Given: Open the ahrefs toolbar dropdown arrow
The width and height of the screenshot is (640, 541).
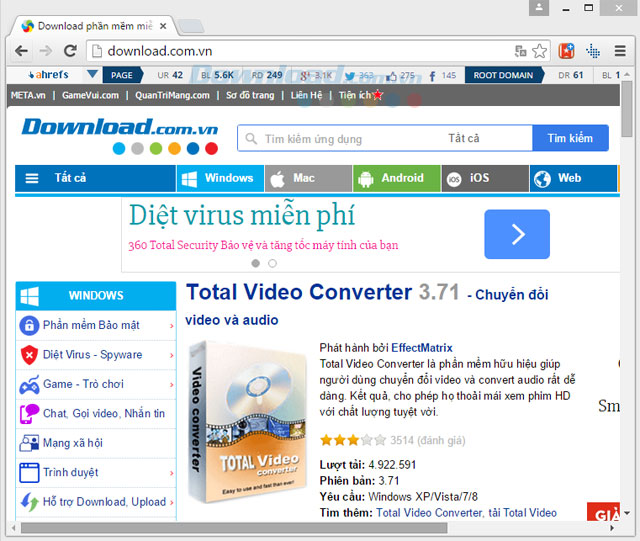Looking at the screenshot, I should (93, 74).
